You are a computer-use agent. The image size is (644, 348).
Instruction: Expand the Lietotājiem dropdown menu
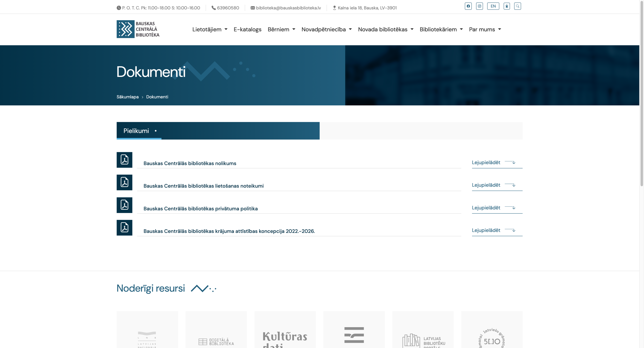click(x=210, y=29)
